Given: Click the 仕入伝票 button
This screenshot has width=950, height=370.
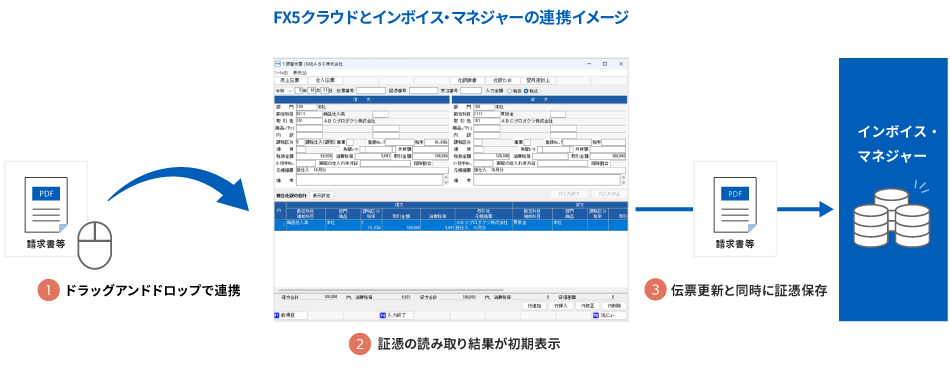Looking at the screenshot, I should point(325,80).
